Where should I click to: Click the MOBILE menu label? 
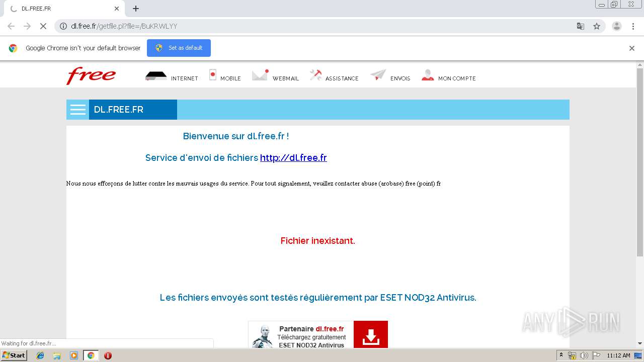point(230,78)
